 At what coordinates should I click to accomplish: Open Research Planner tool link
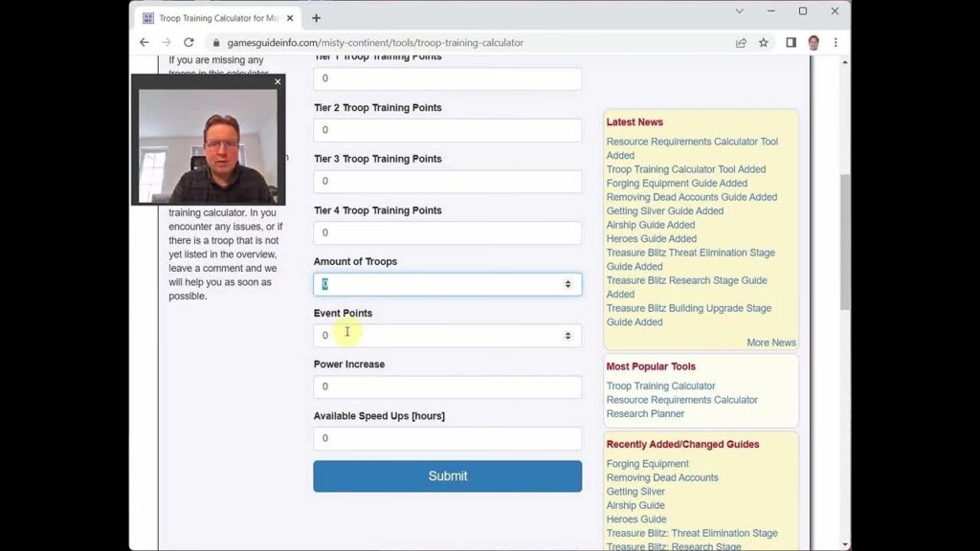point(645,414)
